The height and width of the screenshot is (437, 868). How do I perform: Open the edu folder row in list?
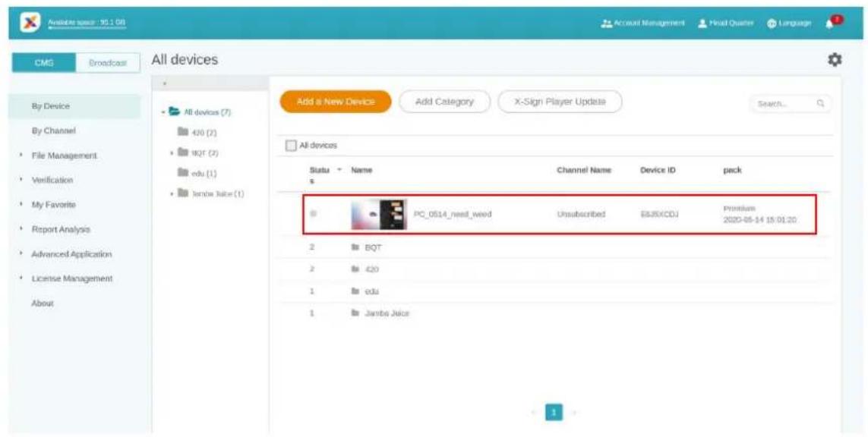pos(556,291)
